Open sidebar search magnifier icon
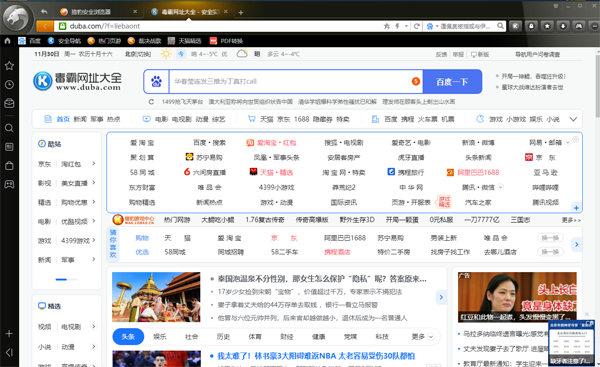This screenshot has height=367, width=600. [9, 128]
